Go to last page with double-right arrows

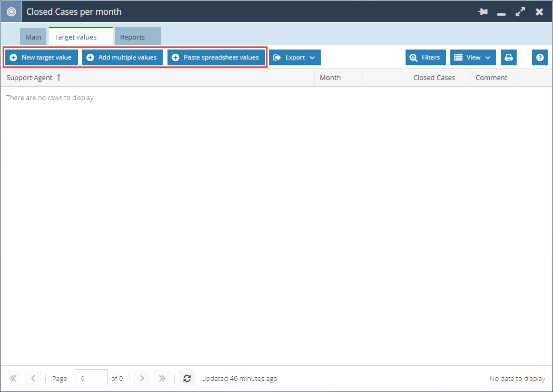click(x=162, y=378)
